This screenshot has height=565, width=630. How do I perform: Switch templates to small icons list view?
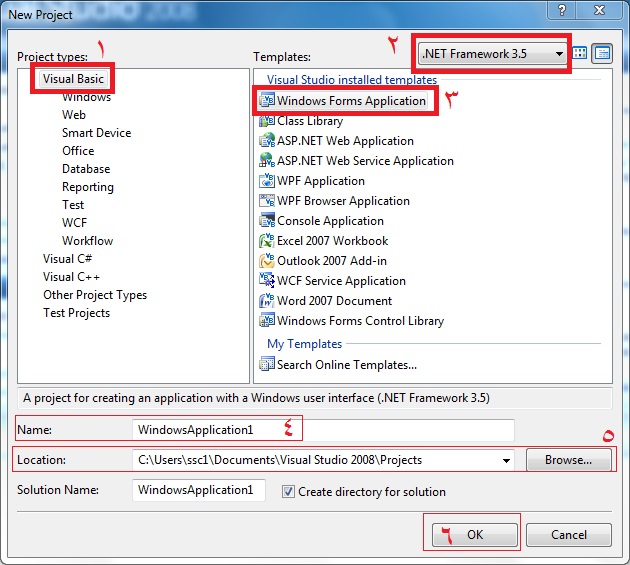click(x=602, y=53)
